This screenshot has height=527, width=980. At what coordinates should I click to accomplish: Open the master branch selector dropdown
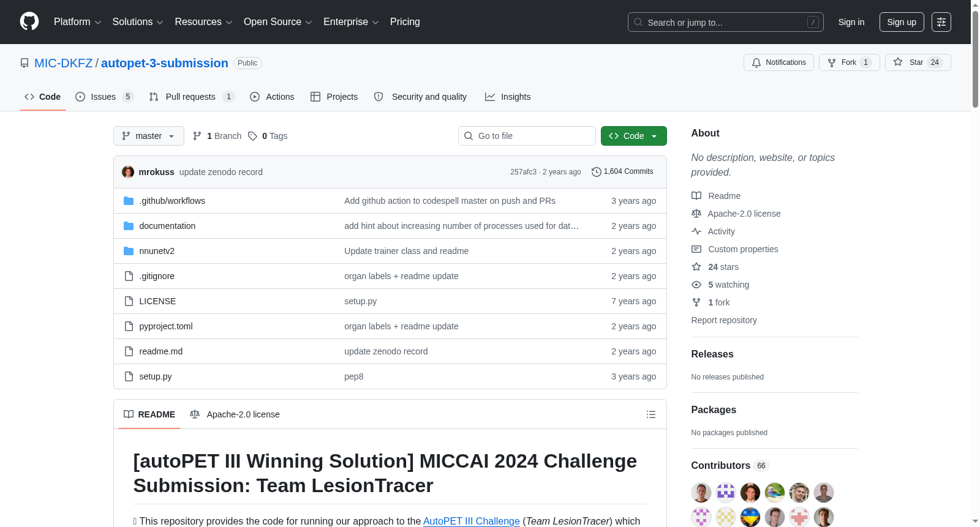tap(149, 136)
